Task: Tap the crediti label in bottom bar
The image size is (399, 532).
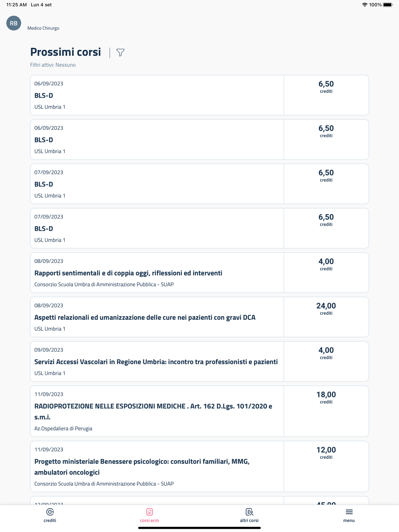Action: click(50, 520)
